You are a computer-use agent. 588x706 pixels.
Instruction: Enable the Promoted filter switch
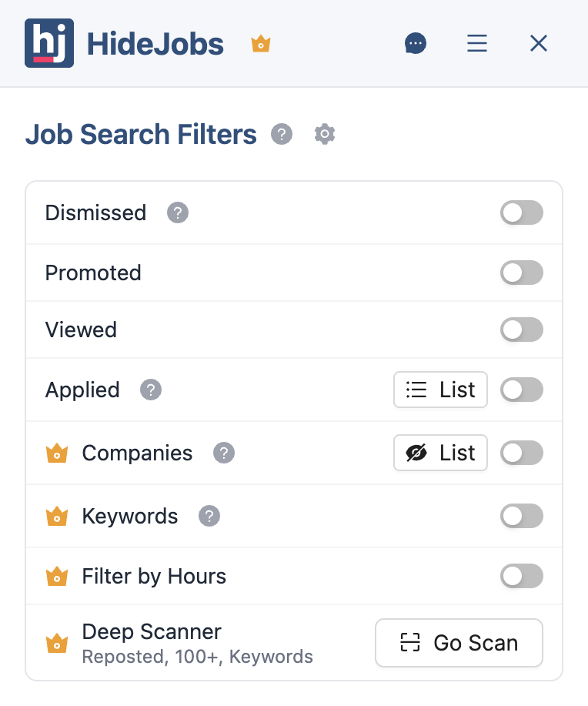tap(522, 273)
